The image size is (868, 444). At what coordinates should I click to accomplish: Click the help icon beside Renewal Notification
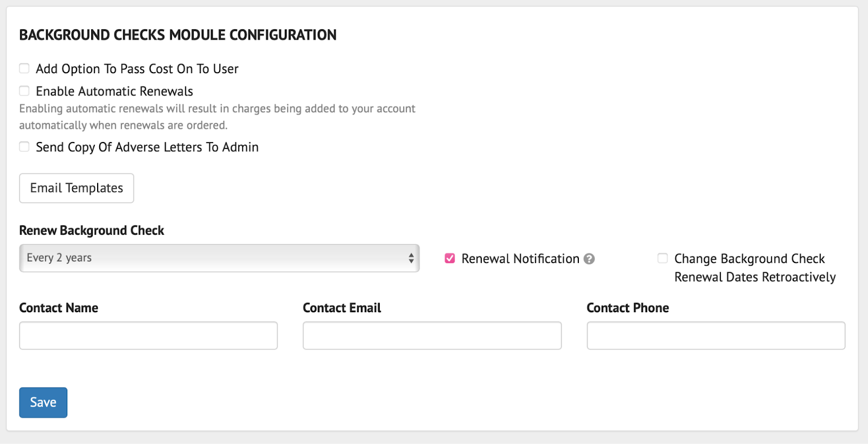[x=589, y=259]
